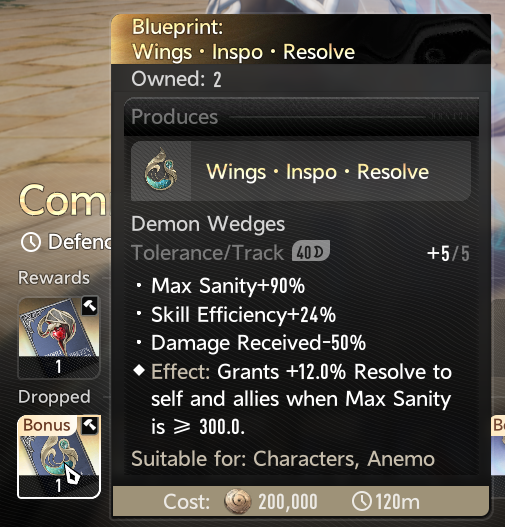Click hammer icon on the Rewards card

tap(89, 306)
